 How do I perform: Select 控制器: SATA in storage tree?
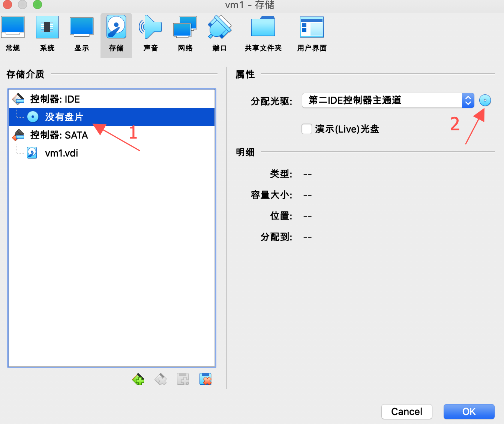(x=59, y=135)
